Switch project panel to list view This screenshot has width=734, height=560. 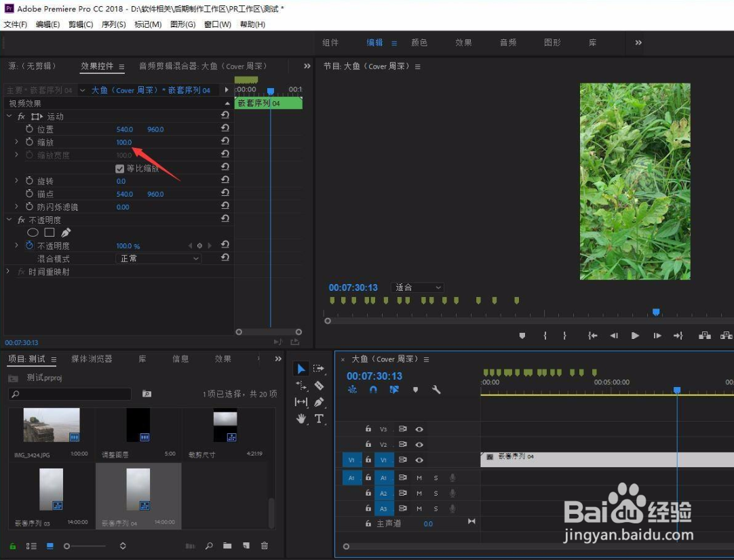(31, 546)
